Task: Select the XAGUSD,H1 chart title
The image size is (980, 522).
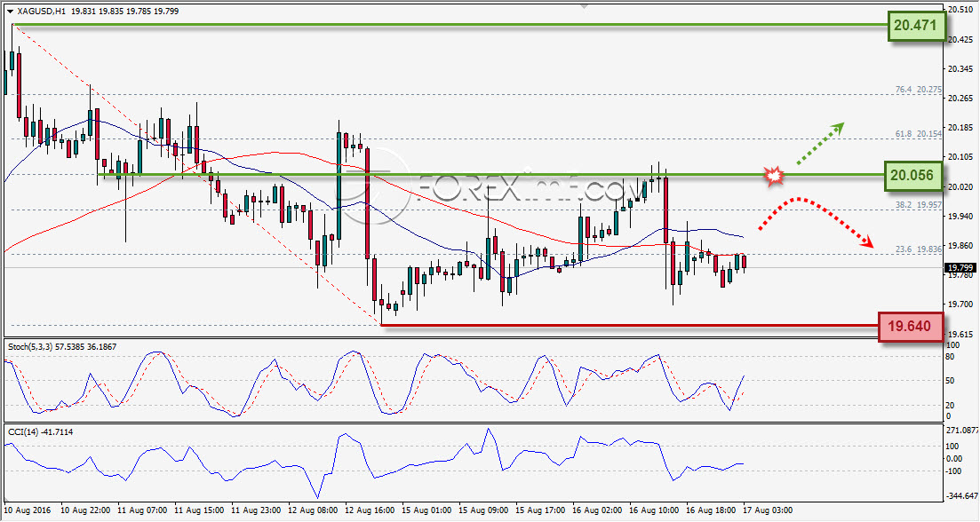Action: 41,12
